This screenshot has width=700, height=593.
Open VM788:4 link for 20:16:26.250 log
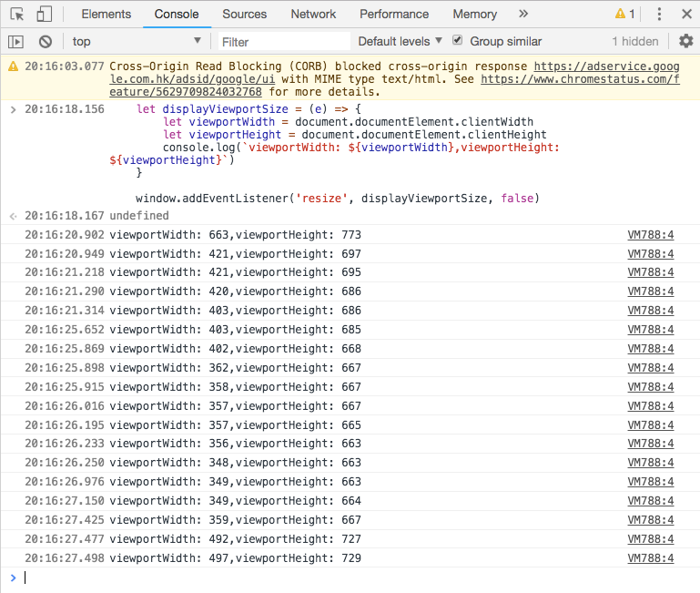point(651,463)
